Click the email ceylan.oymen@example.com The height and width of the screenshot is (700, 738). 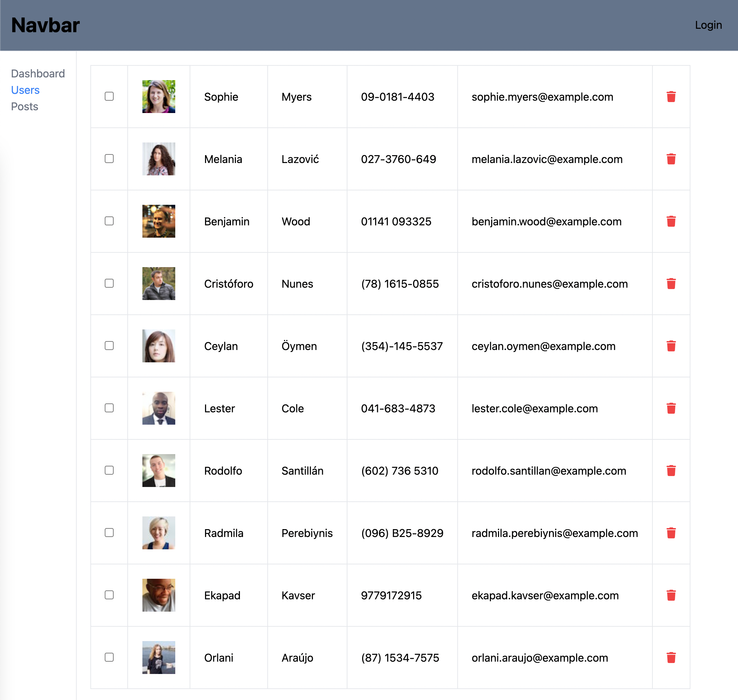(543, 346)
